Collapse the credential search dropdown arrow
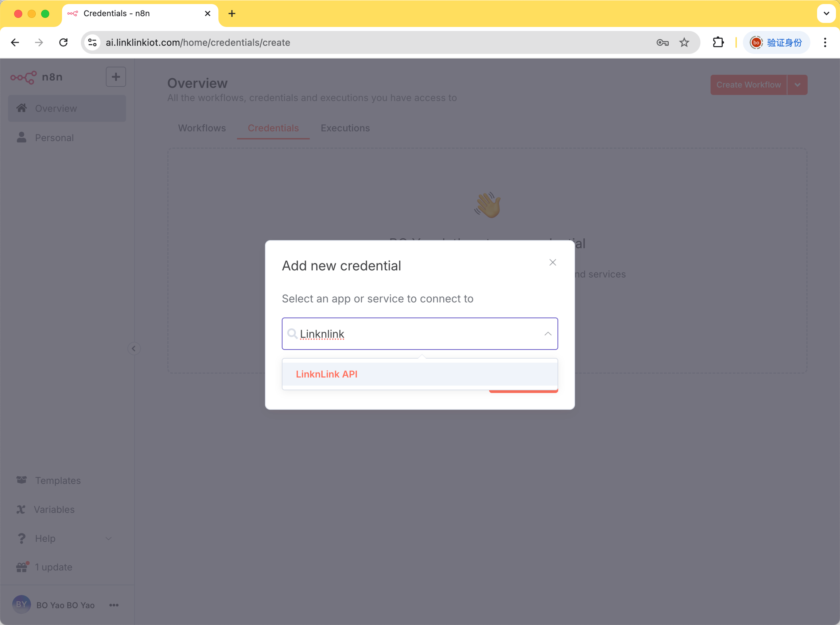Screen dimensions: 840x625 (x=548, y=334)
